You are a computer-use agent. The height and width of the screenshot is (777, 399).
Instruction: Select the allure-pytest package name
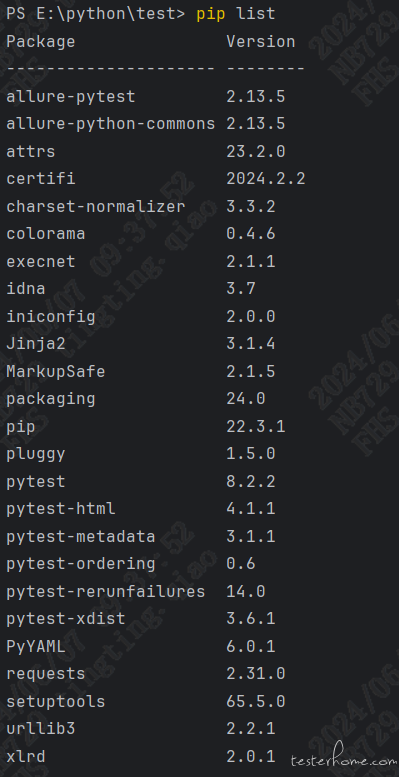pyautogui.click(x=70, y=96)
